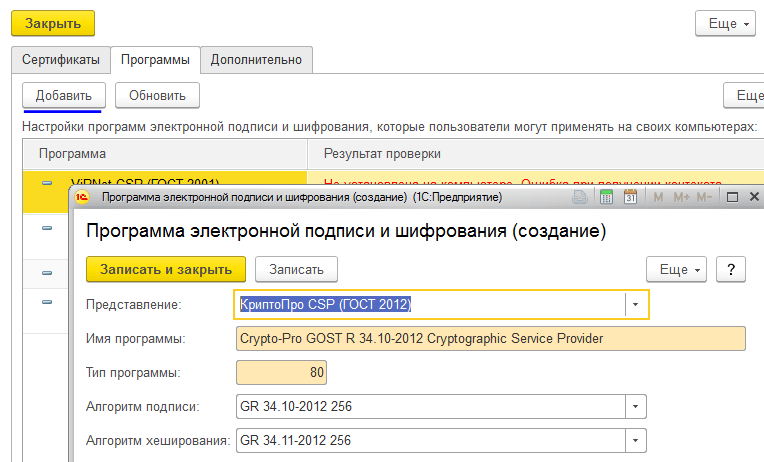This screenshot has height=462, width=764.
Task: Click the Тип программы field with 80
Action: (x=281, y=373)
